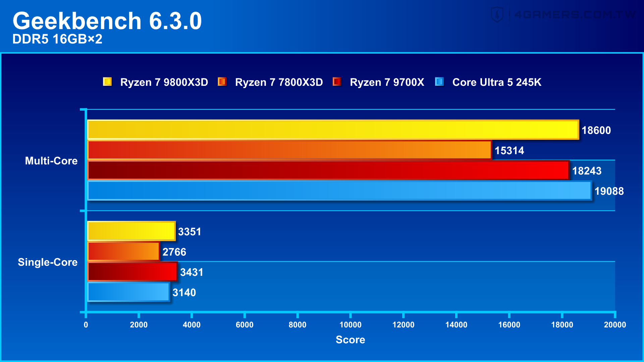Select the Core Ultra 5 245K legend label
This screenshot has height=362, width=644.
click(497, 82)
